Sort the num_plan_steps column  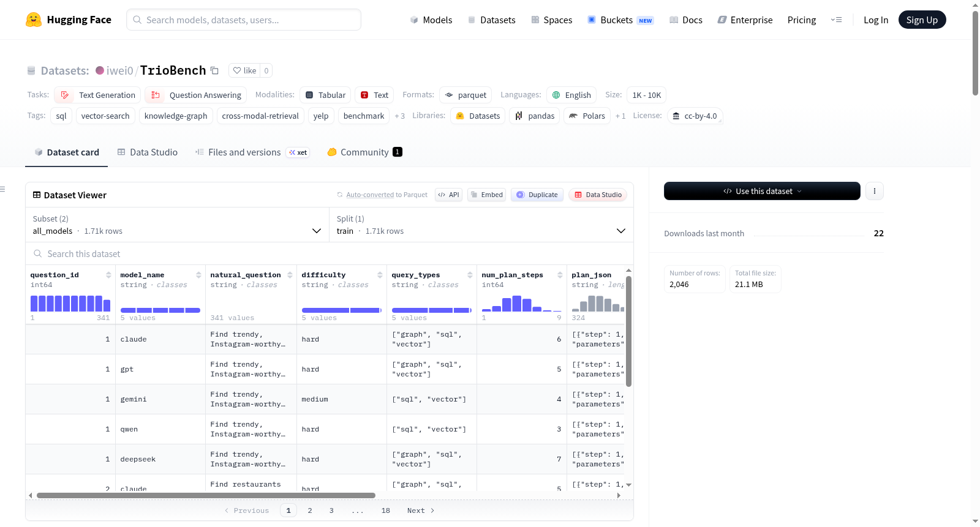tap(560, 275)
